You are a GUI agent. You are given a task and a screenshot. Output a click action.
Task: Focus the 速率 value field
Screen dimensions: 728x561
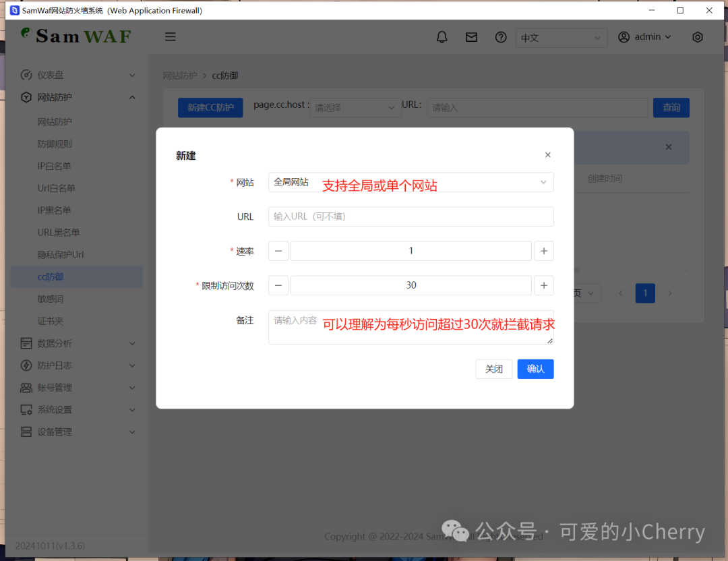click(x=411, y=251)
